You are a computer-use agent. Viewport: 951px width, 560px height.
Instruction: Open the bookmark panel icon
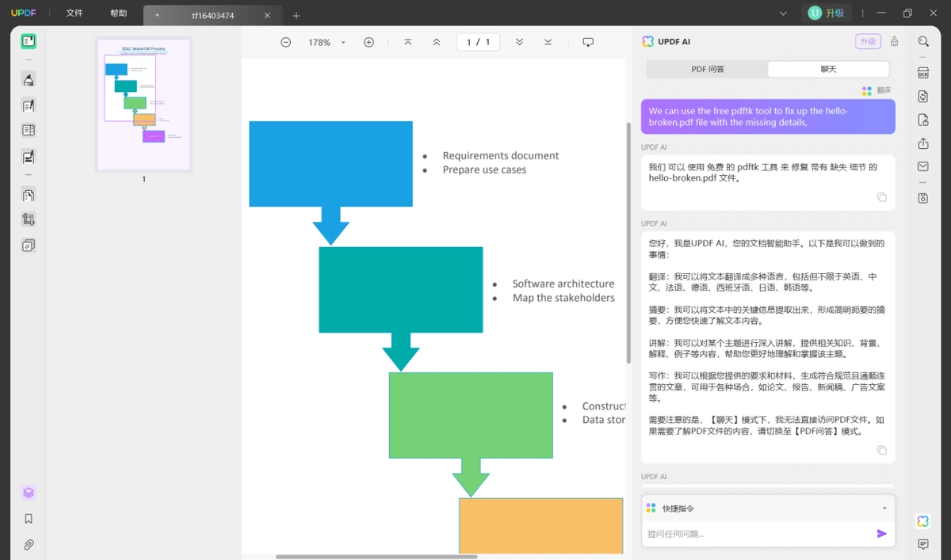click(29, 519)
